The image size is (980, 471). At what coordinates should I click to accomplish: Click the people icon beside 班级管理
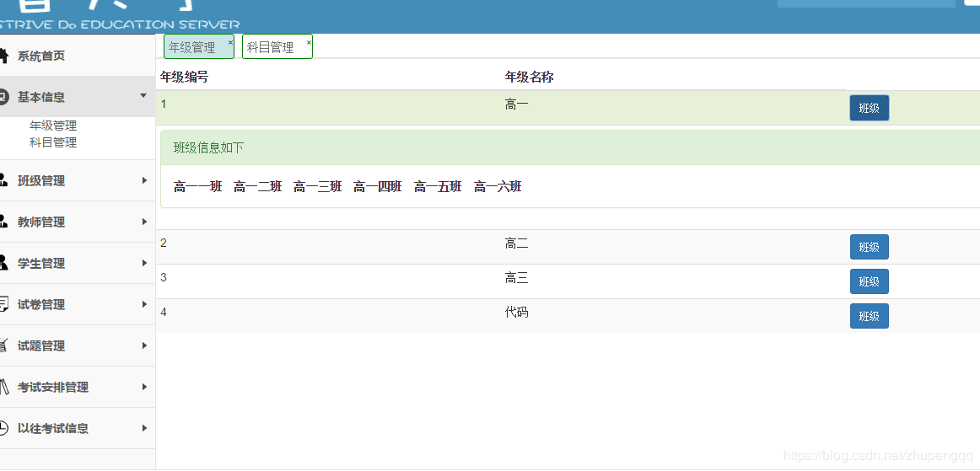click(x=3, y=180)
